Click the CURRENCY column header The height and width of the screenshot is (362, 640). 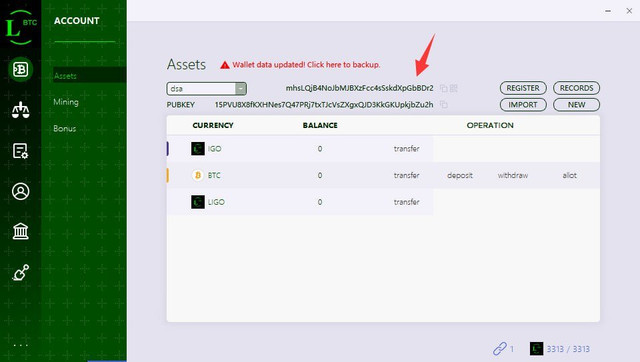pyautogui.click(x=213, y=125)
